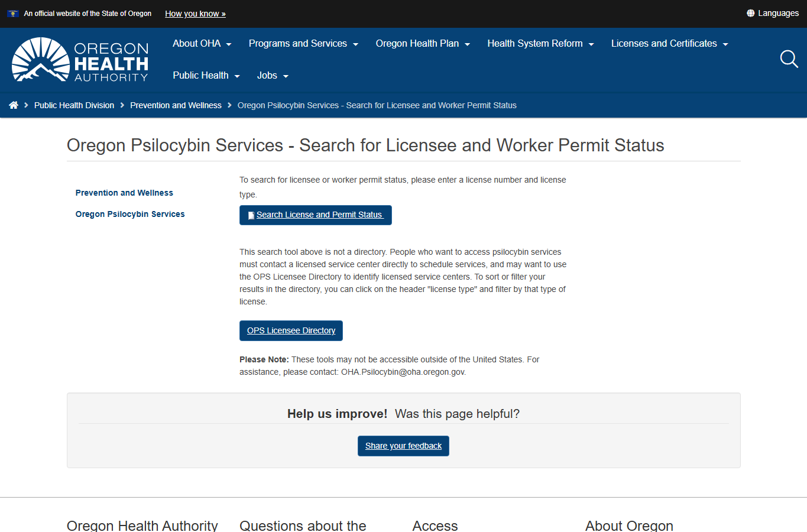Image resolution: width=807 pixels, height=532 pixels.
Task: Open the Oregon Health Plan dropdown
Action: pyautogui.click(x=423, y=44)
